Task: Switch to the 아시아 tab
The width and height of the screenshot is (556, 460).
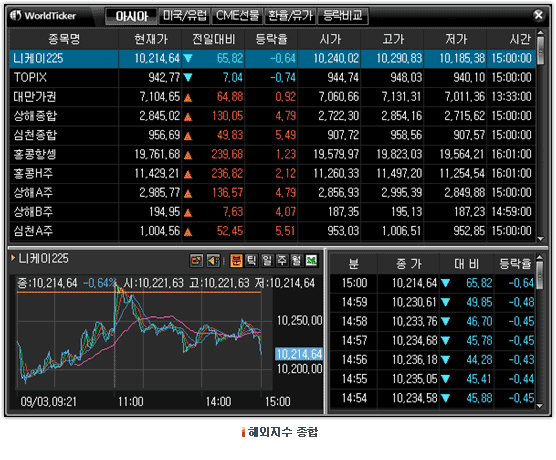Action: point(132,16)
